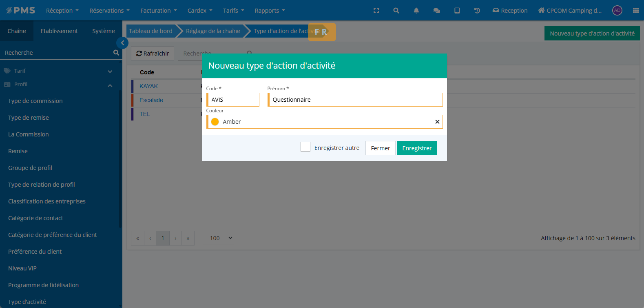644x308 pixels.
Task: Click the tablet device icon in top bar
Action: (x=457, y=11)
